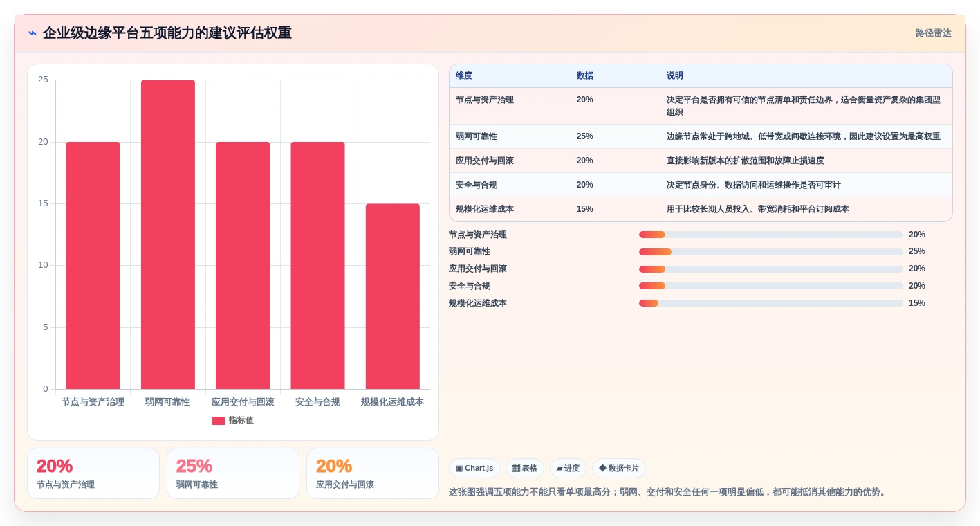Click the 节点与资产治理 bar in the chart
Viewport: 980px width, 526px height.
tap(93, 266)
